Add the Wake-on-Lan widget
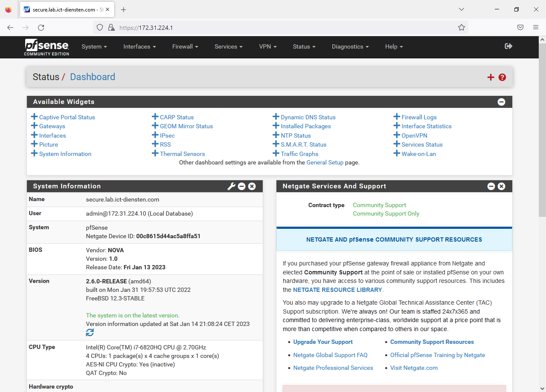The image size is (546, 392). pyautogui.click(x=415, y=154)
